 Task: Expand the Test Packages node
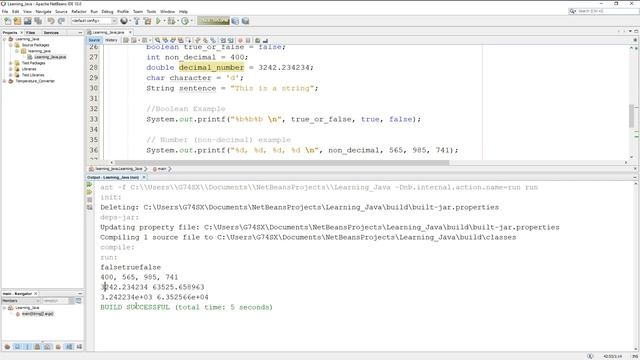coord(11,63)
